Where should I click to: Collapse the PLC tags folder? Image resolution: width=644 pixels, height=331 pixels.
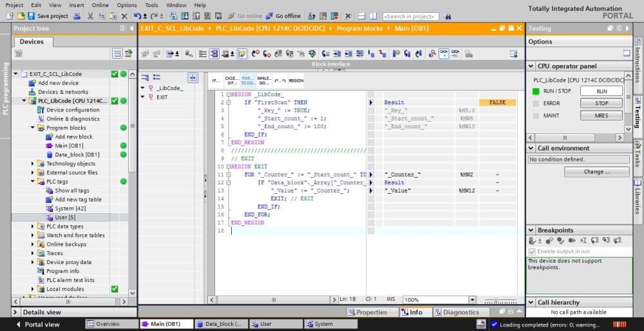tap(33, 182)
